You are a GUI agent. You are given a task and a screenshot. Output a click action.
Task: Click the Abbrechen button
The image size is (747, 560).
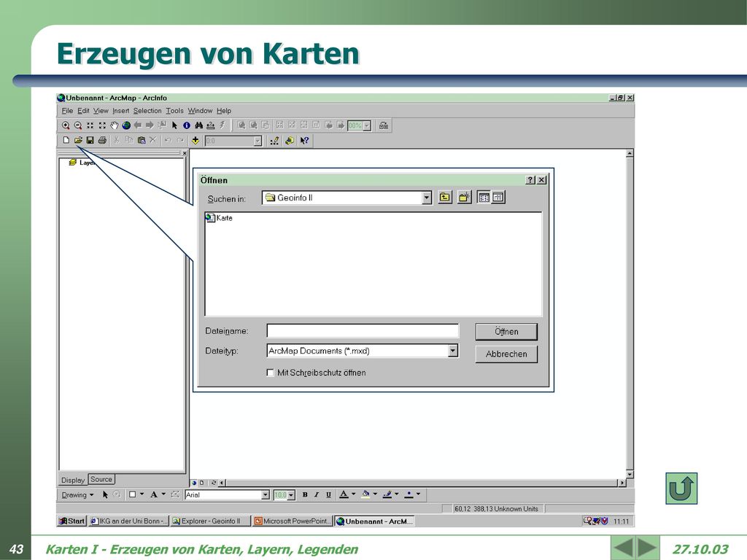[x=506, y=354]
